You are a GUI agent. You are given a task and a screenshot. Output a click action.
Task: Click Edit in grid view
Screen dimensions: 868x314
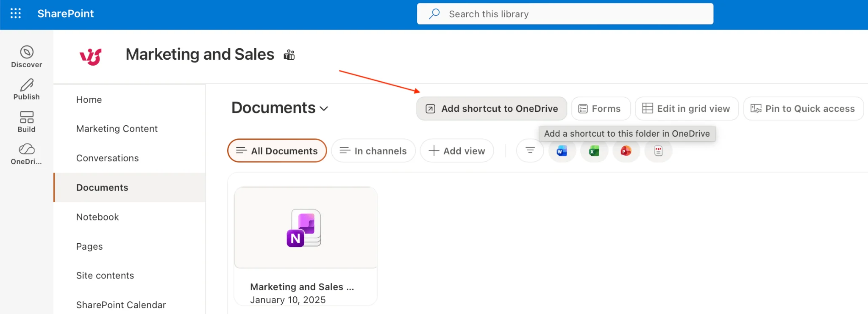687,109
